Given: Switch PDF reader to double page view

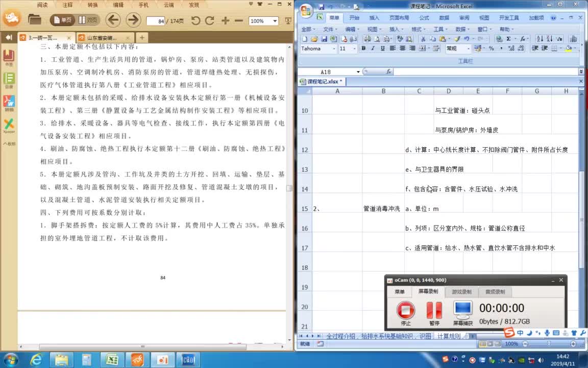Looking at the screenshot, I should (x=88, y=20).
